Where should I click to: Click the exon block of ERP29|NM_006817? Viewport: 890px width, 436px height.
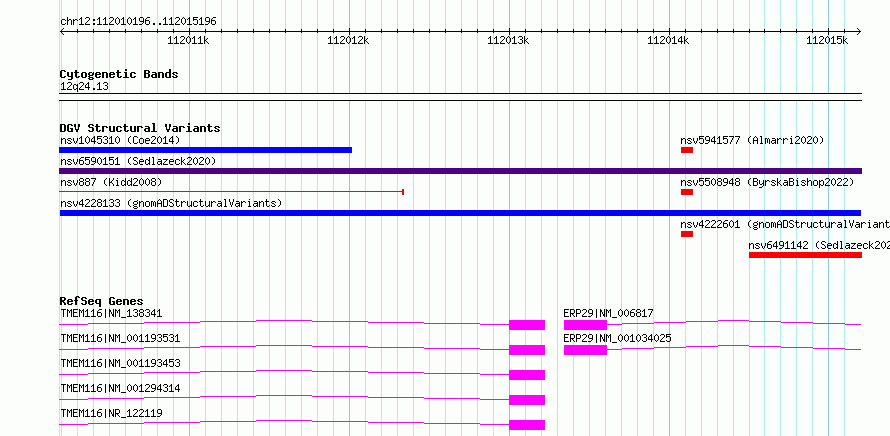585,325
